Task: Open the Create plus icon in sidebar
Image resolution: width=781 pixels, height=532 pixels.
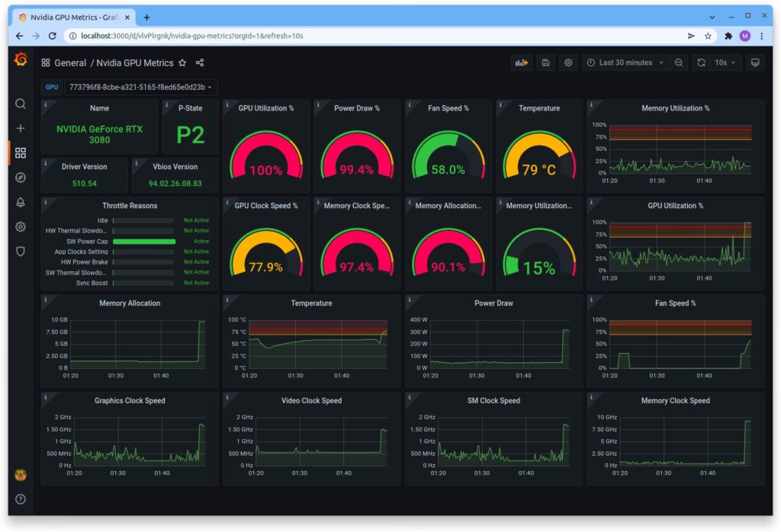Action: tap(21, 128)
